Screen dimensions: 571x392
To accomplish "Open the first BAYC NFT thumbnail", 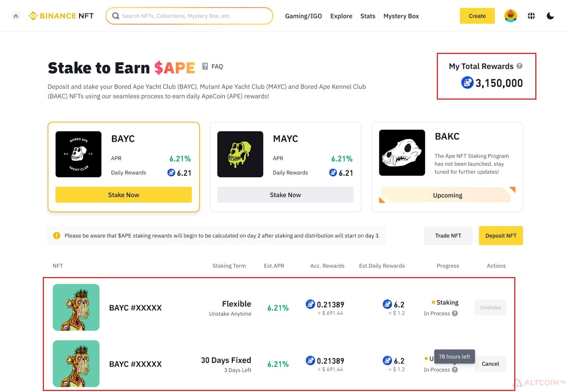I will 76,307.
